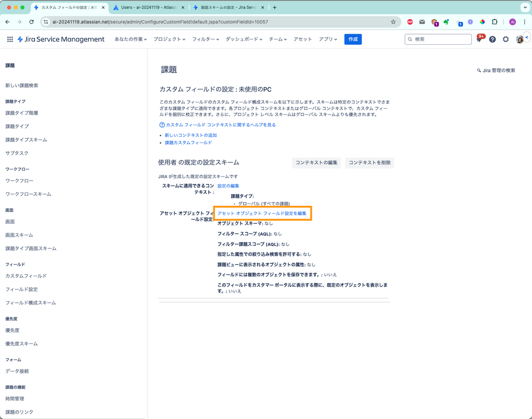Open help using the question mark icon
The width and height of the screenshot is (532, 419).
492,39
